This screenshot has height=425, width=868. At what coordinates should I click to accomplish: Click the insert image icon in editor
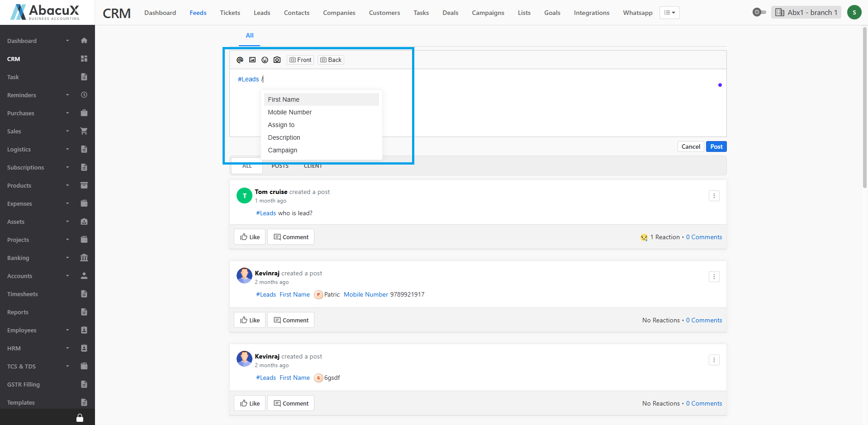252,60
